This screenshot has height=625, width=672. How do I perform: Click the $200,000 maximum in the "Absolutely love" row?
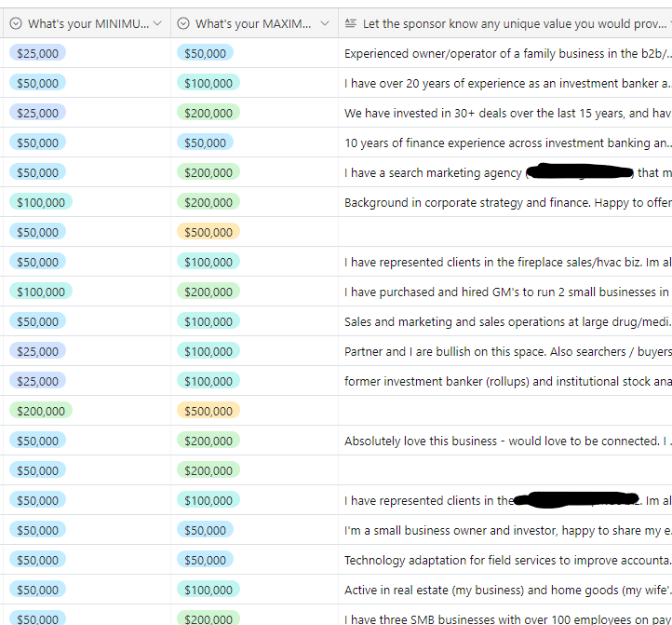[x=208, y=441]
